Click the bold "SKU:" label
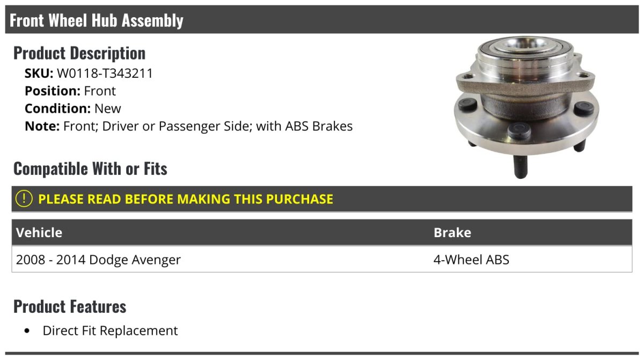Image resolution: width=644 pixels, height=360 pixels. pyautogui.click(x=39, y=74)
